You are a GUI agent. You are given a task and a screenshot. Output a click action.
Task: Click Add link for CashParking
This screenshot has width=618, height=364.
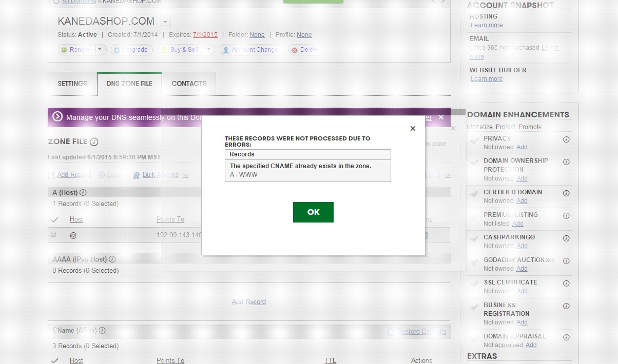click(522, 246)
